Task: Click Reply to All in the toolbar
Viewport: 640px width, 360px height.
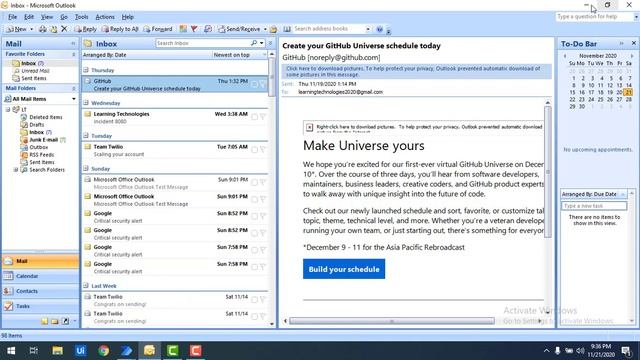Action: pyautogui.click(x=120, y=29)
